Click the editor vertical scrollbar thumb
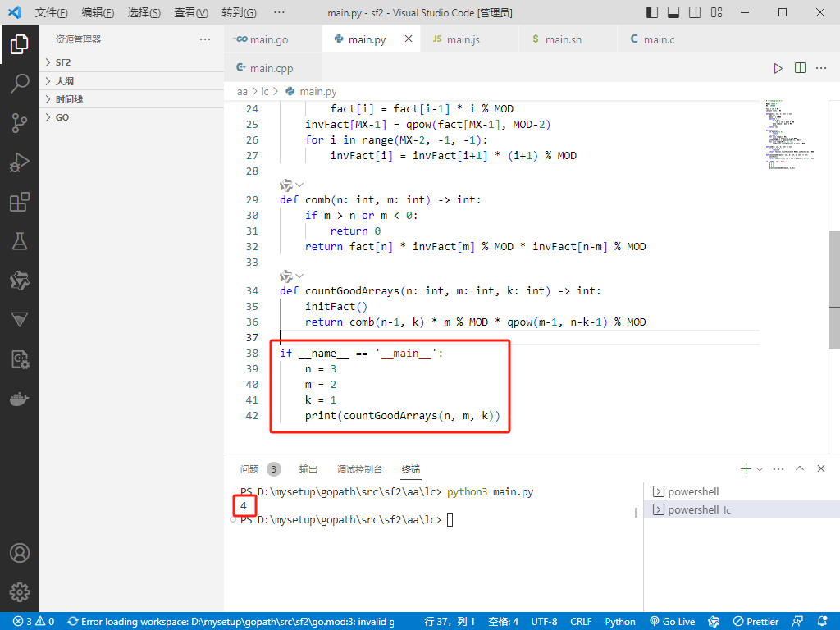This screenshot has width=840, height=630. [834, 290]
